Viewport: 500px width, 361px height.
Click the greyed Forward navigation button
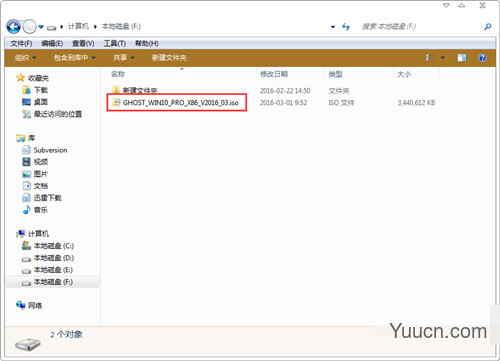[x=29, y=27]
